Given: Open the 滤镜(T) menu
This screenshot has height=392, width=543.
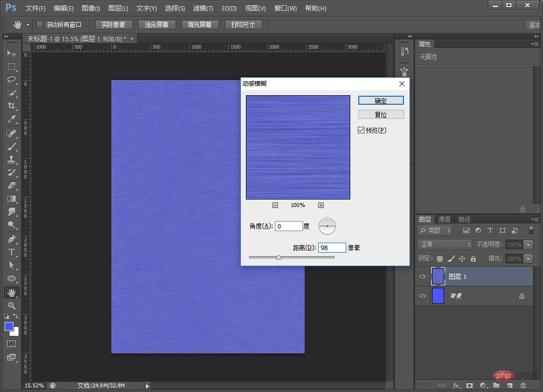Looking at the screenshot, I should click(x=203, y=8).
